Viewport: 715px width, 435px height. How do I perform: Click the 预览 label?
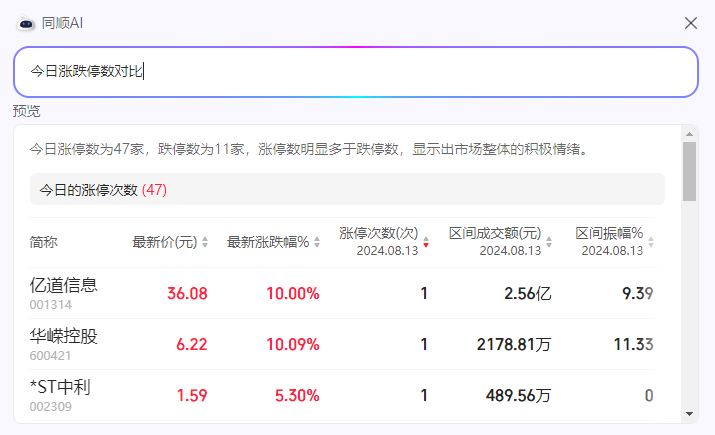(x=26, y=111)
